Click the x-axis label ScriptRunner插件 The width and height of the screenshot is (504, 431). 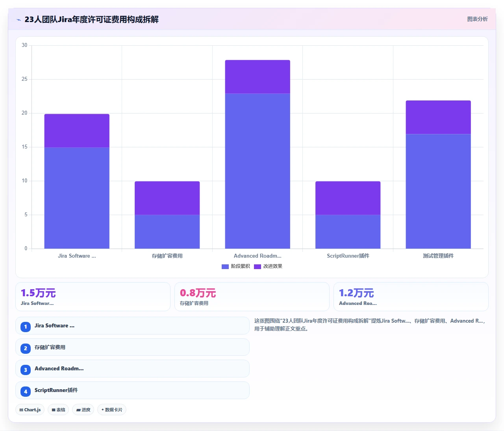[x=348, y=256]
